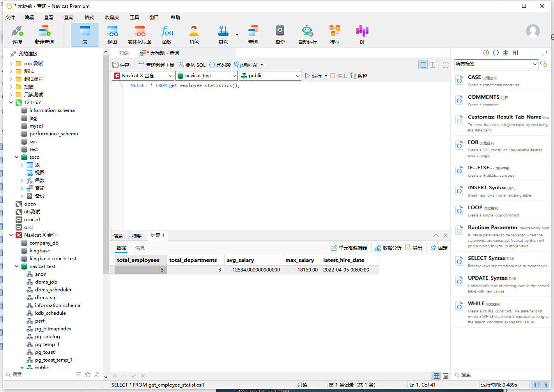Add a new snippet next to 所有标签
Viewport: 554px width, 392px height.
(x=543, y=64)
